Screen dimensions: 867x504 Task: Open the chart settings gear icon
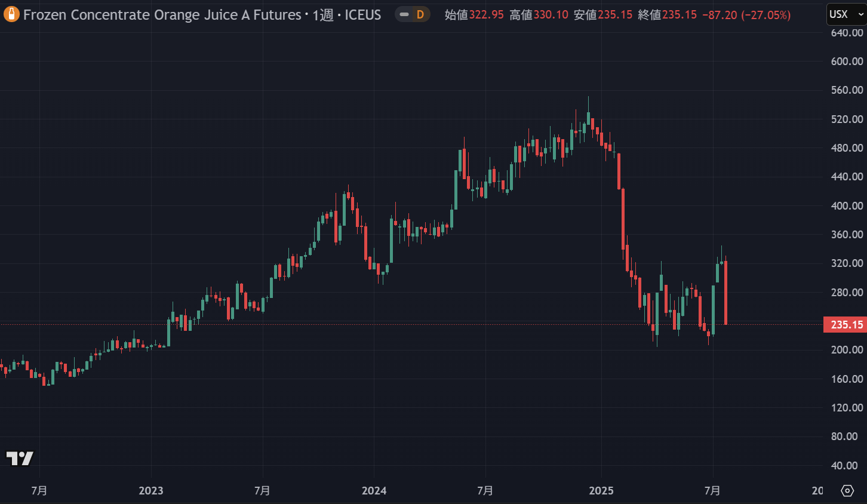[847, 491]
